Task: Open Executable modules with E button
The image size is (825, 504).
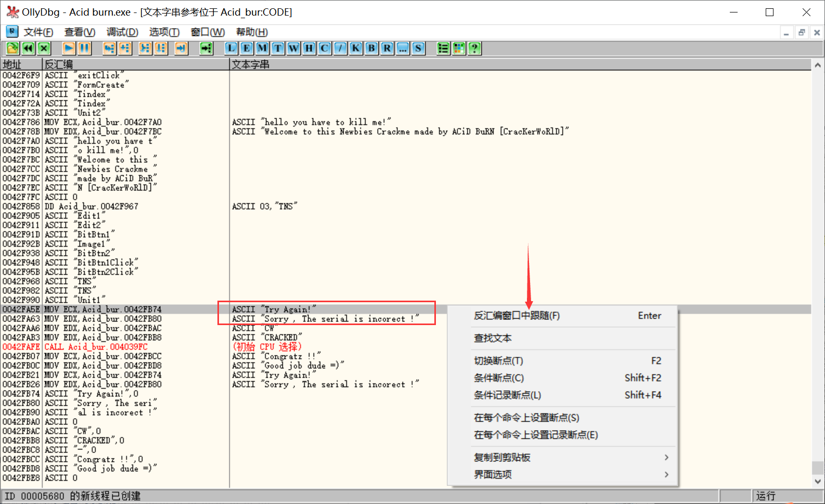Action: pyautogui.click(x=247, y=48)
